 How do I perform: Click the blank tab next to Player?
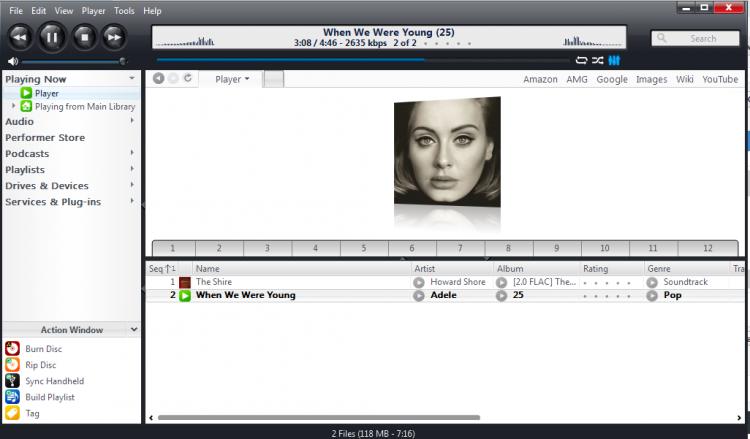(x=274, y=79)
